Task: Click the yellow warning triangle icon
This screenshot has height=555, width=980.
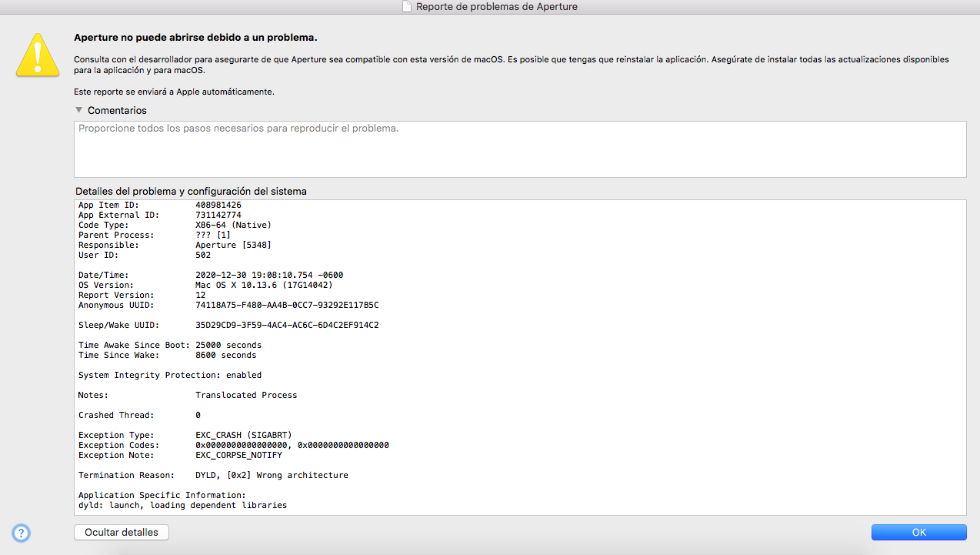Action: click(38, 54)
